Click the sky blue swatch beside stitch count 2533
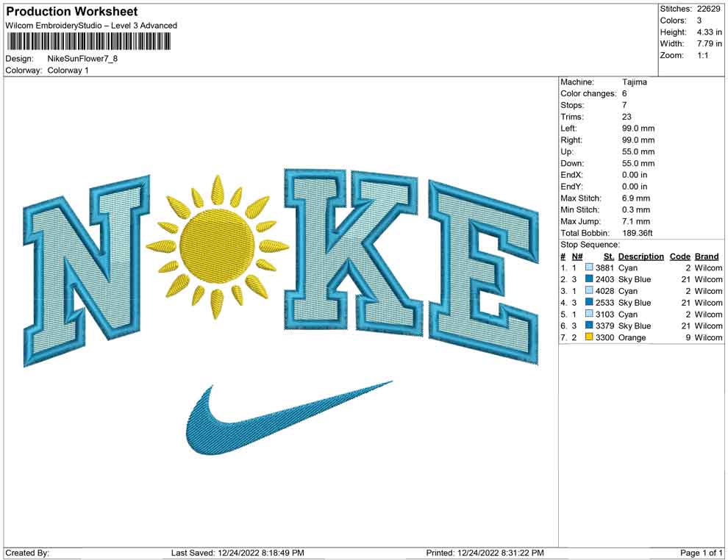The height and width of the screenshot is (560, 728). (589, 303)
